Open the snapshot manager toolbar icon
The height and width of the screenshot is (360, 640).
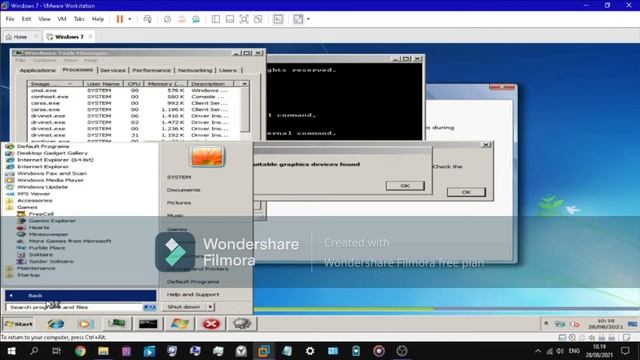pos(196,19)
